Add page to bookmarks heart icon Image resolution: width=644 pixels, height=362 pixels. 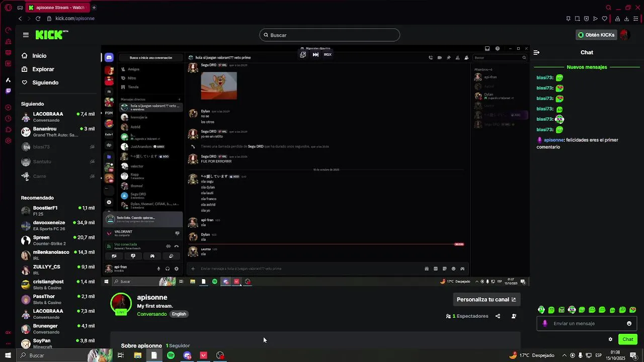point(604,19)
